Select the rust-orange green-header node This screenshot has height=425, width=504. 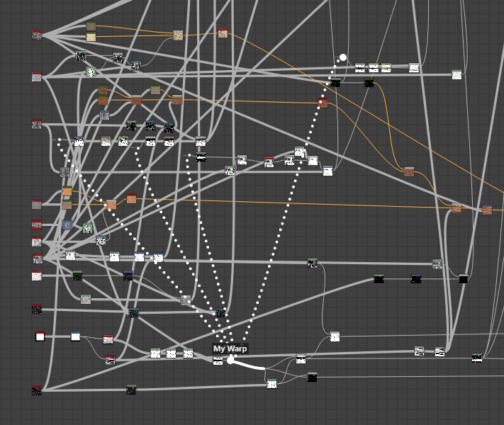[x=103, y=100]
